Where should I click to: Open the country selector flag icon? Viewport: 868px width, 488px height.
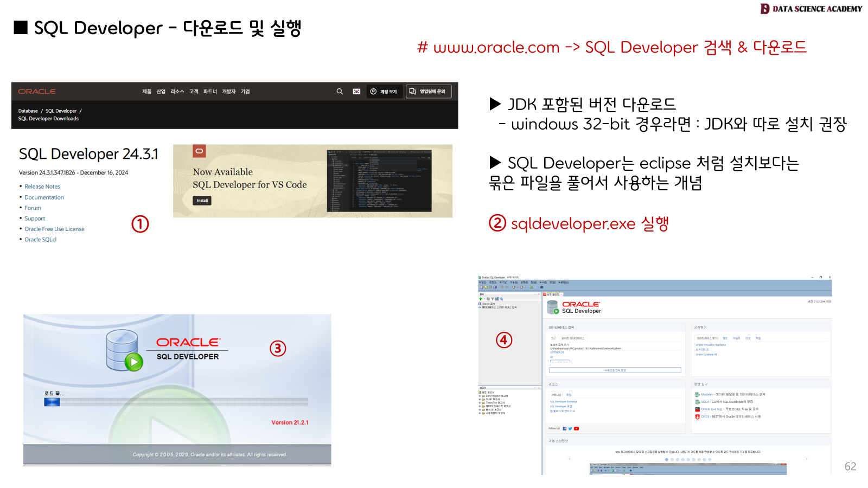(x=356, y=92)
